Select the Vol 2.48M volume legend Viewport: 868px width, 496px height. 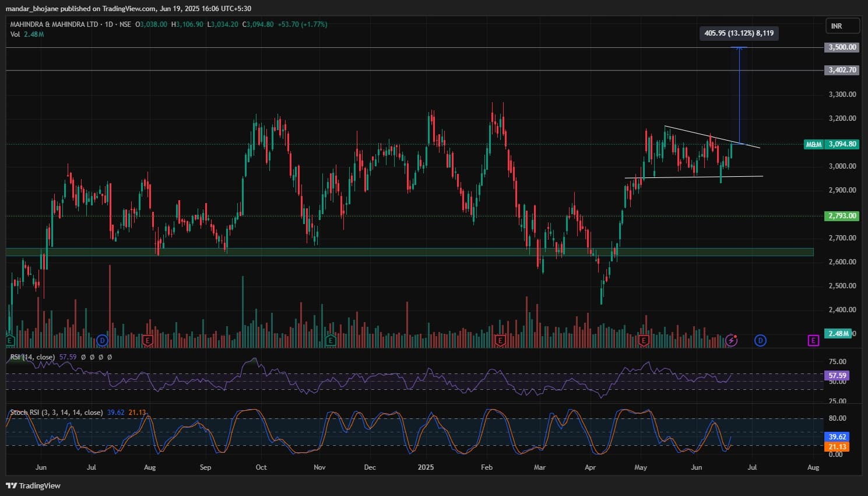(x=27, y=34)
